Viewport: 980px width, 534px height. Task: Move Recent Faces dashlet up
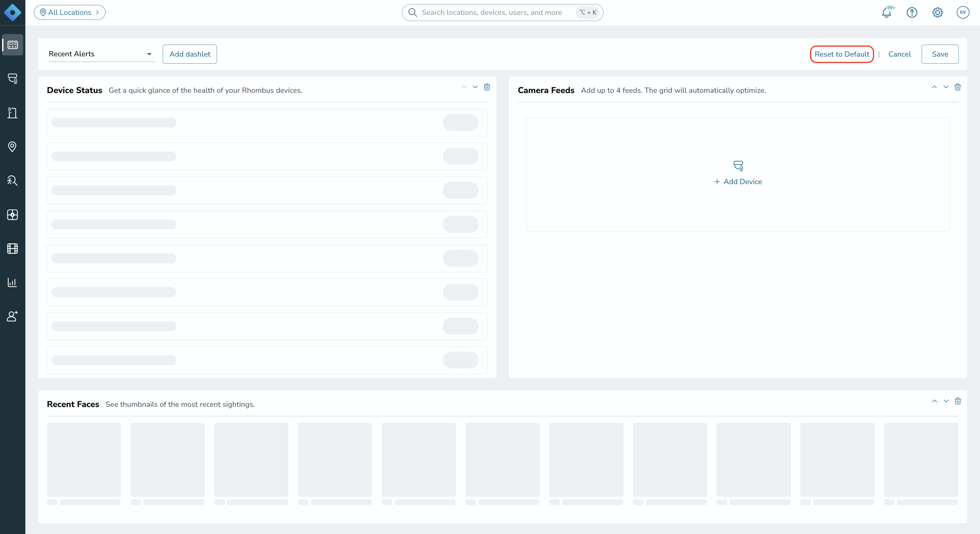(x=934, y=401)
